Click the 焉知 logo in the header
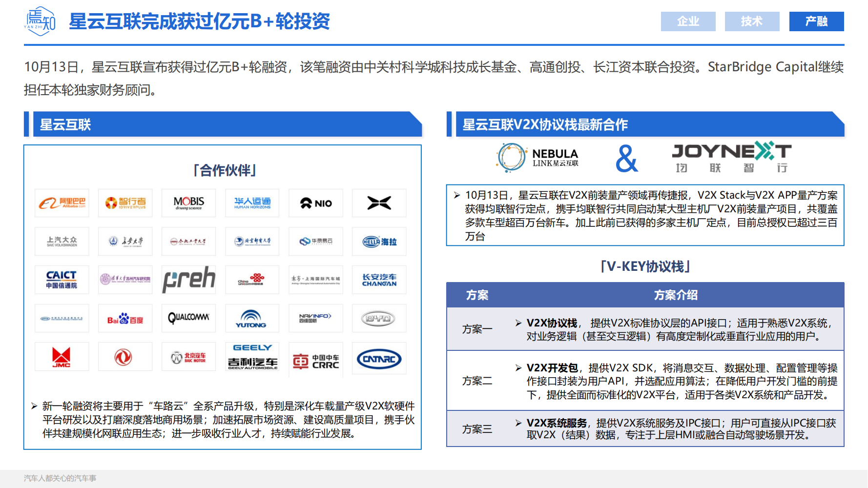Image resolution: width=868 pixels, height=488 pixels. click(40, 21)
